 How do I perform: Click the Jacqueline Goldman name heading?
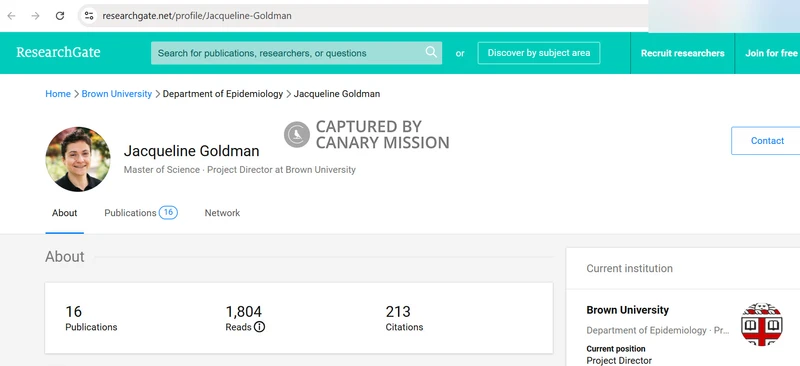click(191, 151)
